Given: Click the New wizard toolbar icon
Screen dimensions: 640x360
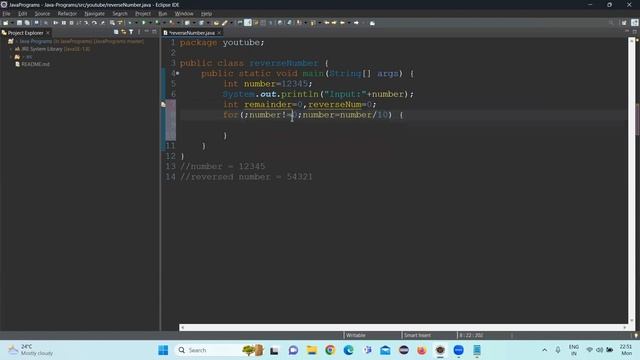Looking at the screenshot, I should point(5,23).
